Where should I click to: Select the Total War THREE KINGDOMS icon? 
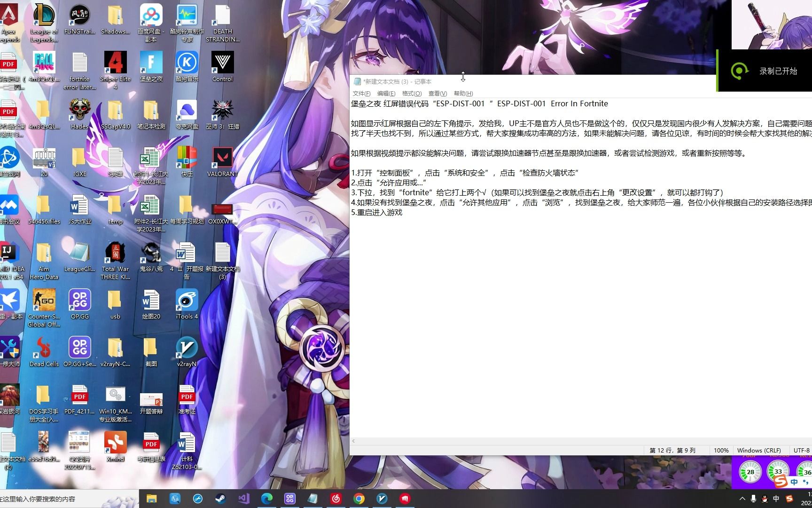(115, 261)
